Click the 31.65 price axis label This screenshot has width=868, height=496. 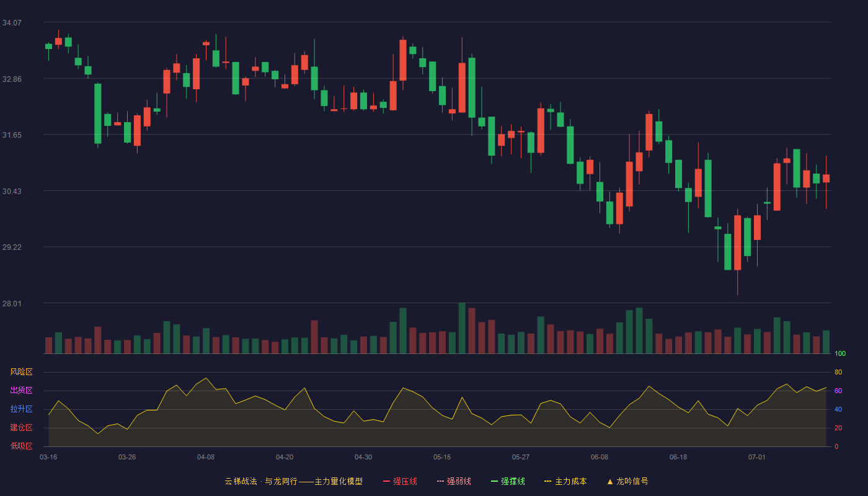pyautogui.click(x=12, y=135)
